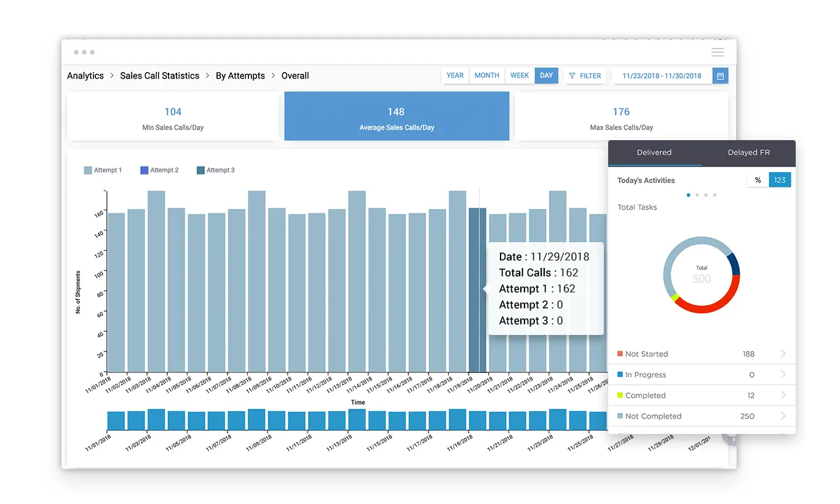This screenshot has width=840, height=504.
Task: Click the red Not Started donut segment
Action: 713,305
